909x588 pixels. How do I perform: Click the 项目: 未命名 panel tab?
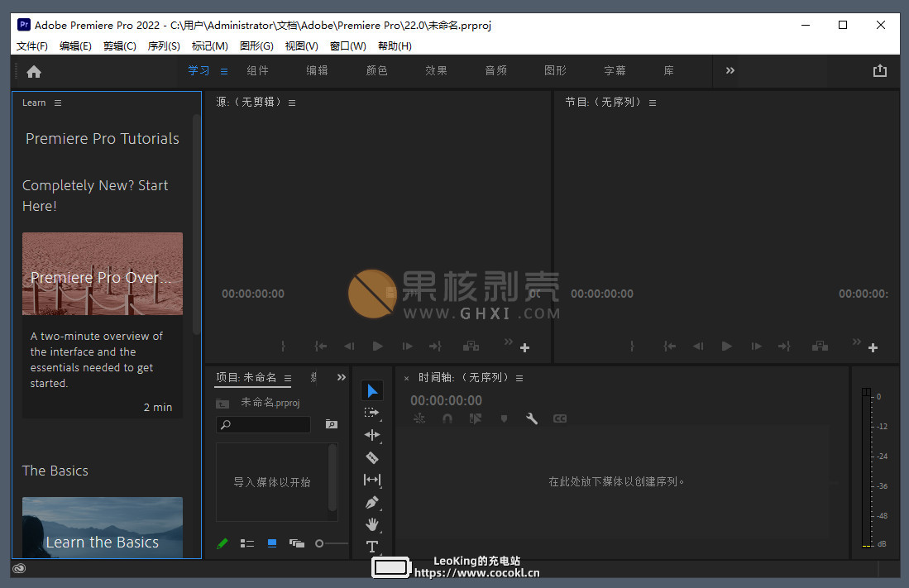[246, 377]
